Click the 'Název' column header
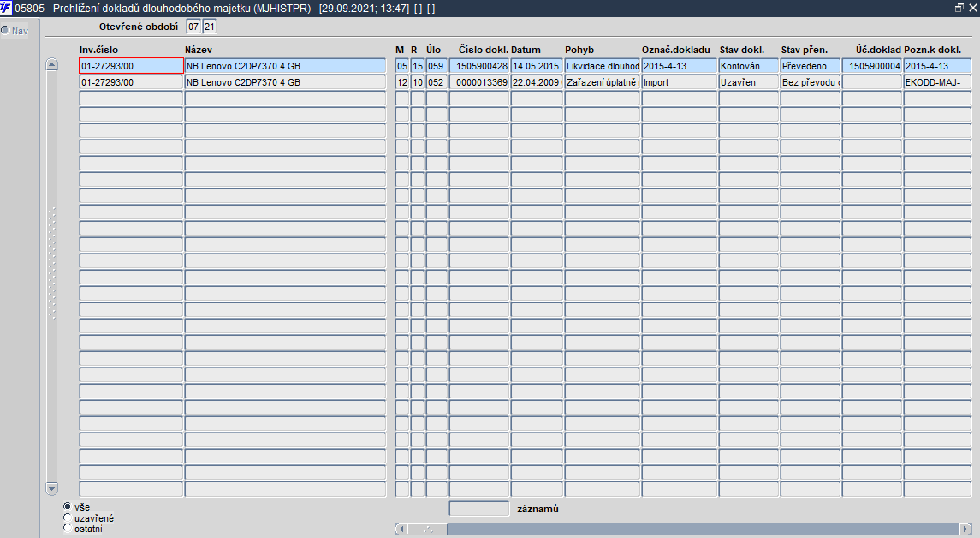The width and height of the screenshot is (980, 538). (x=198, y=50)
